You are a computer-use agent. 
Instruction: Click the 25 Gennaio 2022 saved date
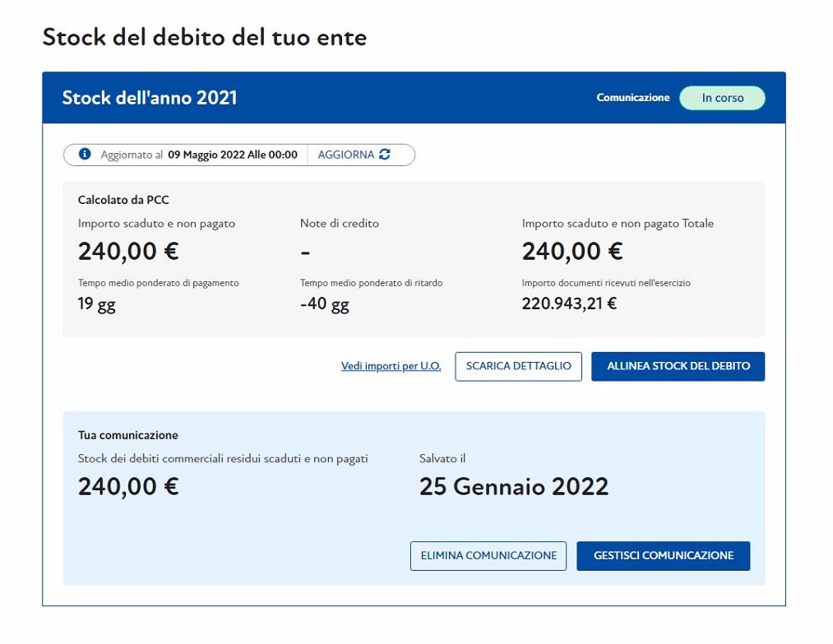(x=514, y=487)
